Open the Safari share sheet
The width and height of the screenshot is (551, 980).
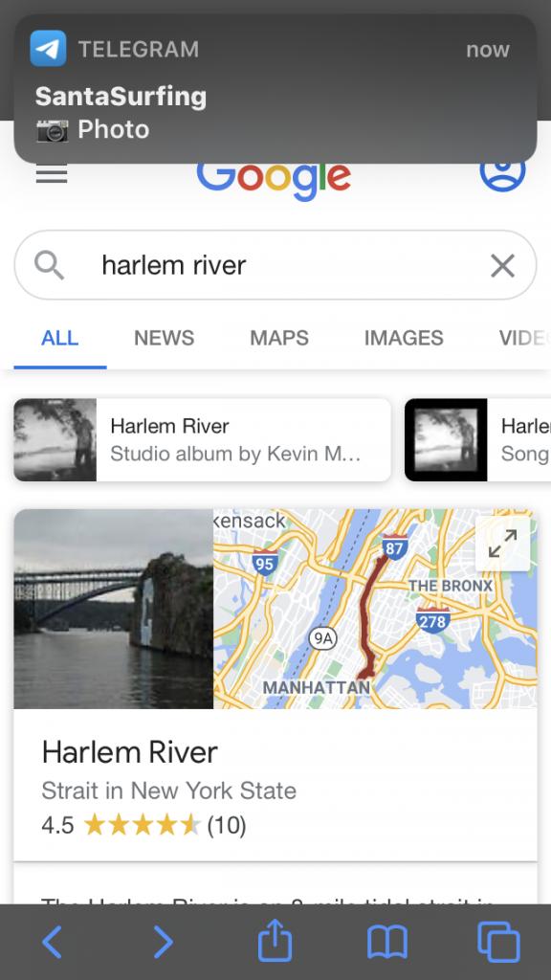tap(275, 941)
